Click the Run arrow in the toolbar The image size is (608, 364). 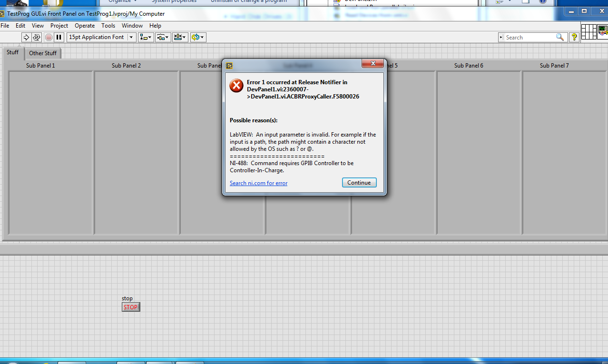pos(26,37)
